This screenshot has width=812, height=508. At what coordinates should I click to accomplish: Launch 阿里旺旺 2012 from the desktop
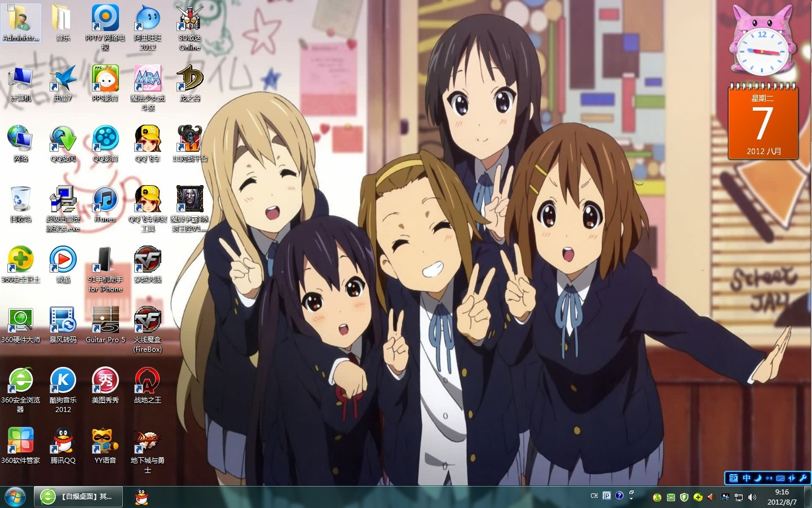[x=148, y=27]
